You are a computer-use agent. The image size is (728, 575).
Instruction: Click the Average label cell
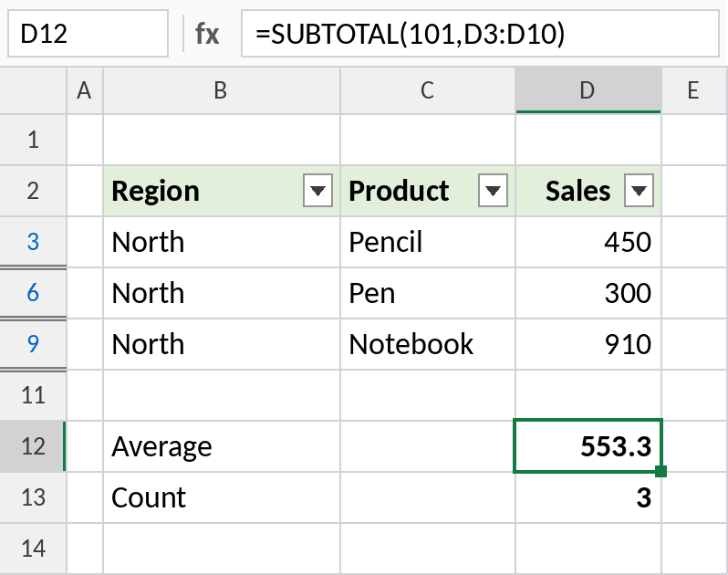tap(222, 446)
